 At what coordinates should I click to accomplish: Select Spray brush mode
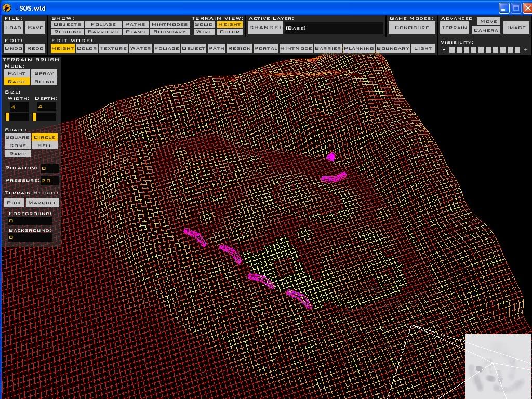[44, 73]
